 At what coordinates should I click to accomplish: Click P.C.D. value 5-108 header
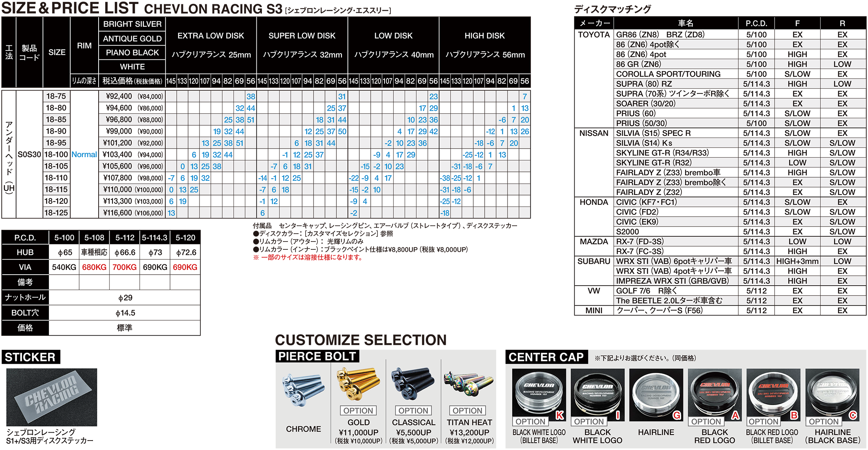94,238
